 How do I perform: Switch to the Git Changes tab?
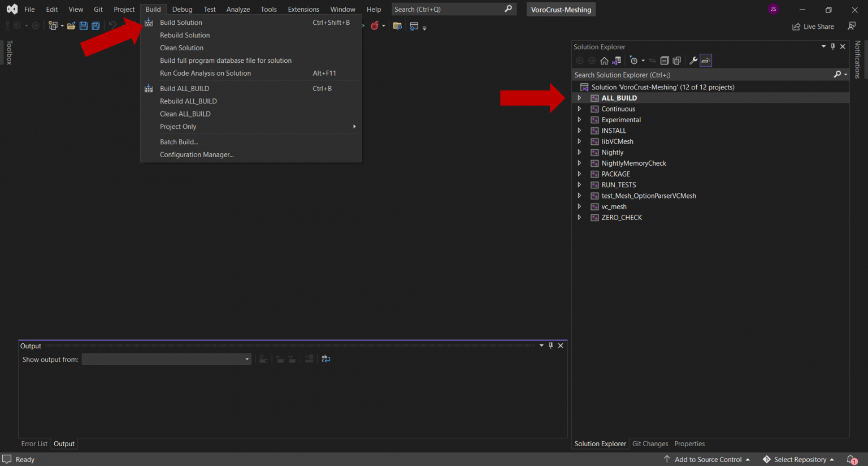tap(650, 444)
